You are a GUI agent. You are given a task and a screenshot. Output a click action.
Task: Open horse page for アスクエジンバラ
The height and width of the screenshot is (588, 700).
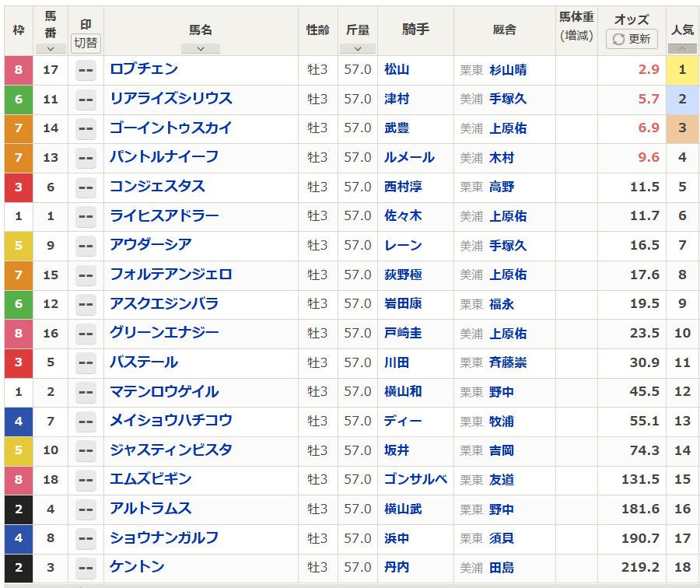click(164, 303)
